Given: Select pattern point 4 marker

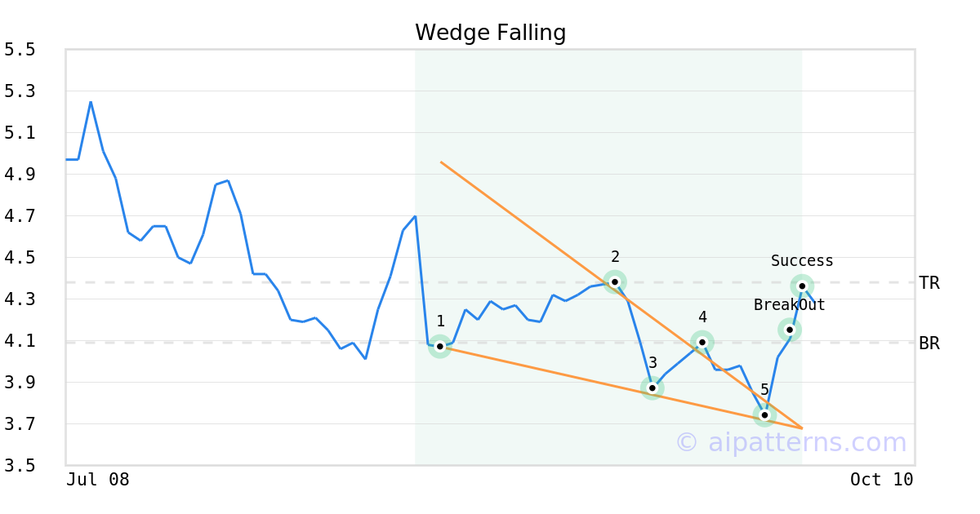Looking at the screenshot, I should [x=702, y=342].
